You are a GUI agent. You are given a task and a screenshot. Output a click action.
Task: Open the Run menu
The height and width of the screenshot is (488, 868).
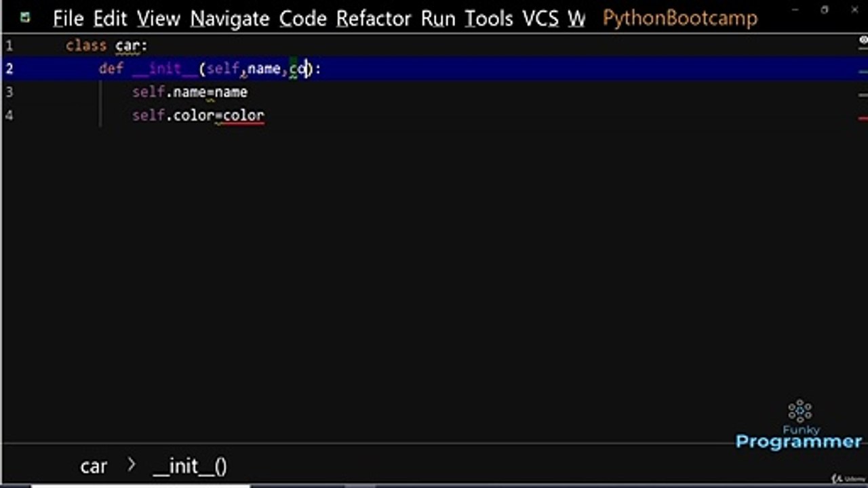pos(437,18)
